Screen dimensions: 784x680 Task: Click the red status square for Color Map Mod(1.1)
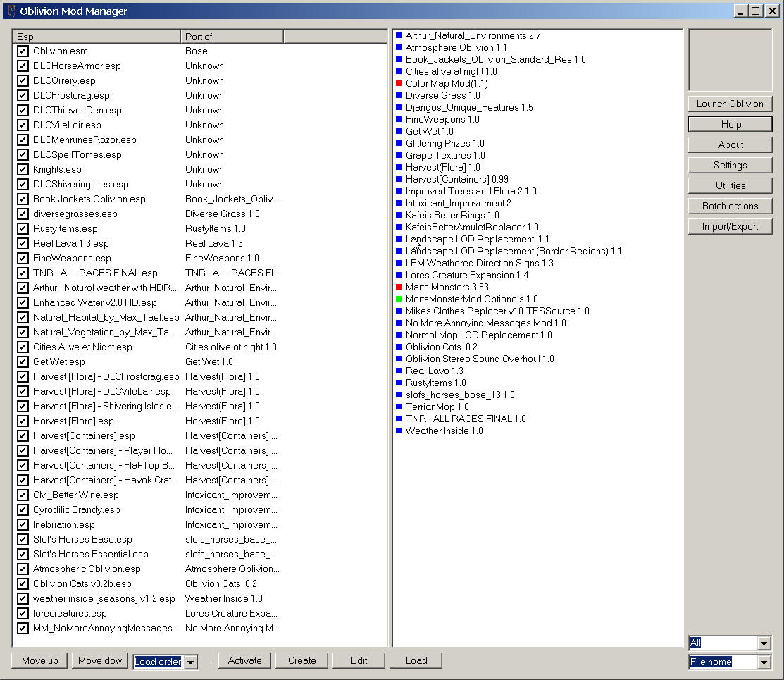(x=399, y=83)
